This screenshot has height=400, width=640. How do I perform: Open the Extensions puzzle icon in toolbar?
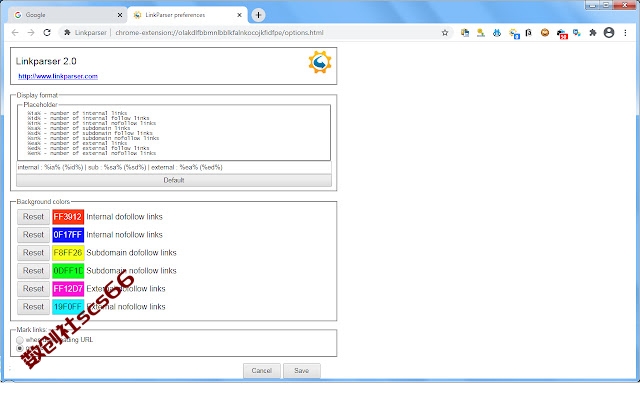click(593, 33)
